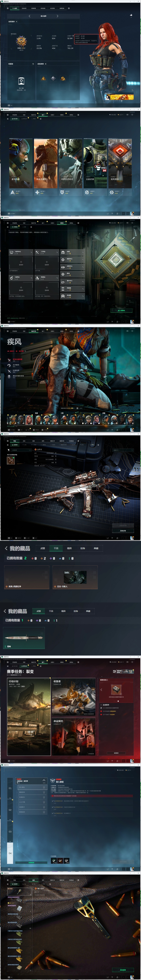Go to previous mode with left arrow beside 烽火地带

point(30,16)
